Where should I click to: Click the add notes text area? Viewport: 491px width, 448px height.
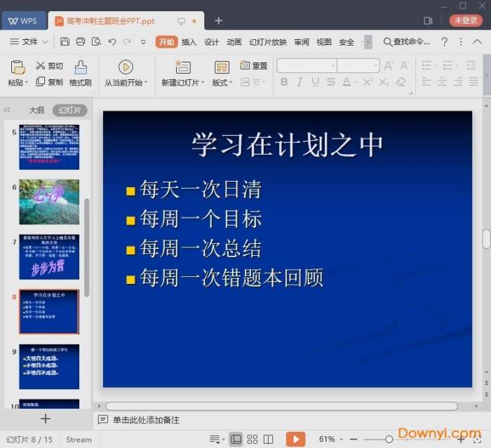pos(146,420)
